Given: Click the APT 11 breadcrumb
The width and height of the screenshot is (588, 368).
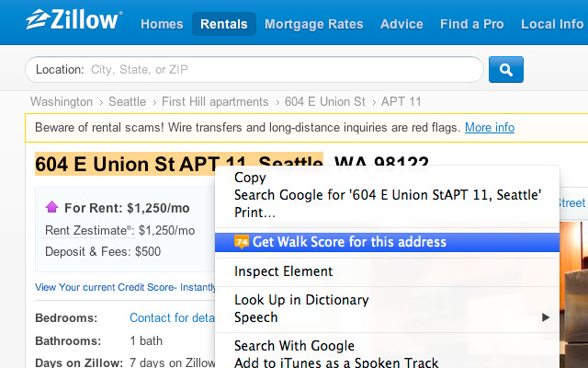Looking at the screenshot, I should [401, 102].
